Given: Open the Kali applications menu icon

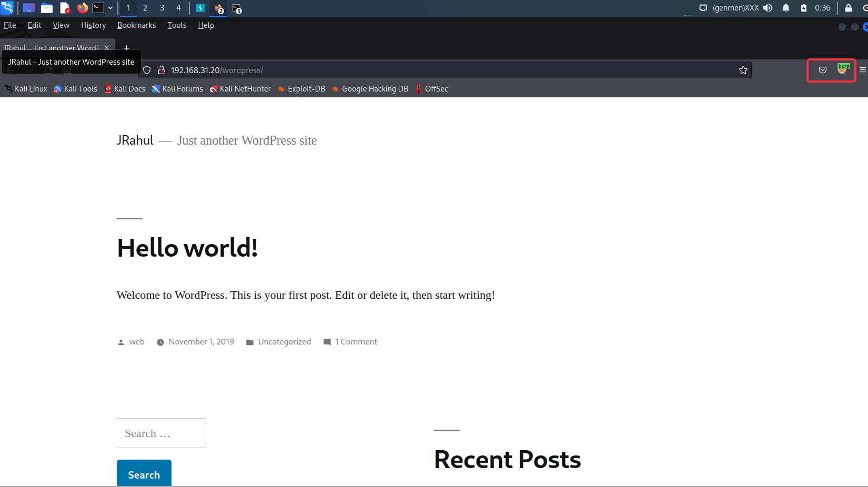Looking at the screenshot, I should 7,8.
